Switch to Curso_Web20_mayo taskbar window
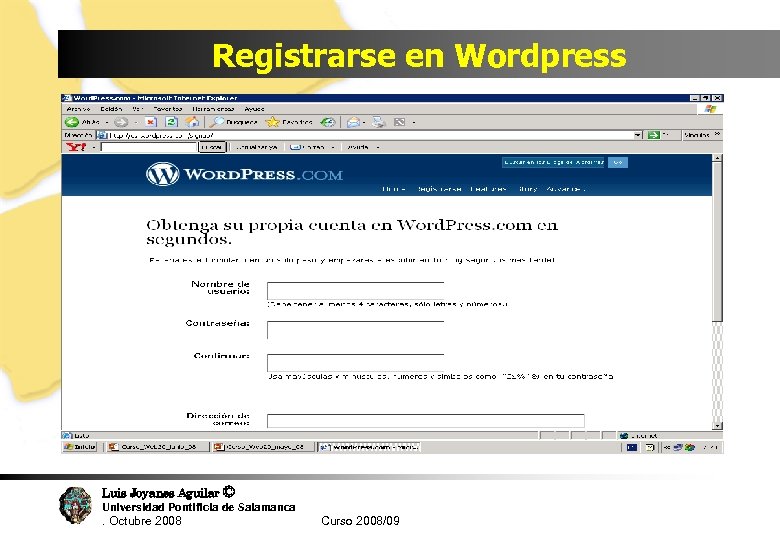The height and width of the screenshot is (540, 780). (x=262, y=447)
